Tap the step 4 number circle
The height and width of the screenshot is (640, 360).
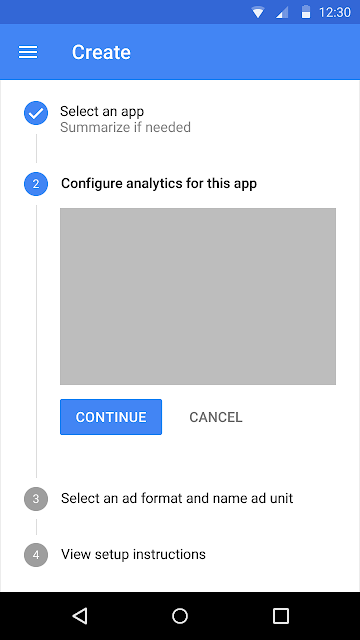tap(36, 555)
